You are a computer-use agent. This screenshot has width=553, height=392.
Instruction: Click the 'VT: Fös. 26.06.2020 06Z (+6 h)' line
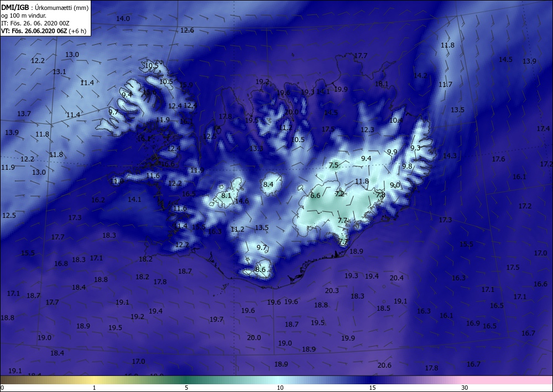click(x=43, y=30)
